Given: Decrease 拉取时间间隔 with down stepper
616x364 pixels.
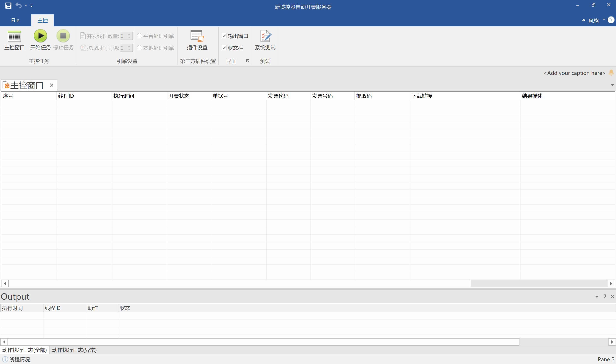Looking at the screenshot, I should [129, 50].
